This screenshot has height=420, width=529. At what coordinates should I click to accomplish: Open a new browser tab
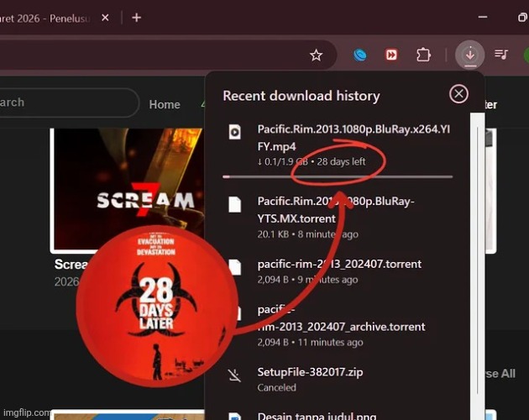136,17
